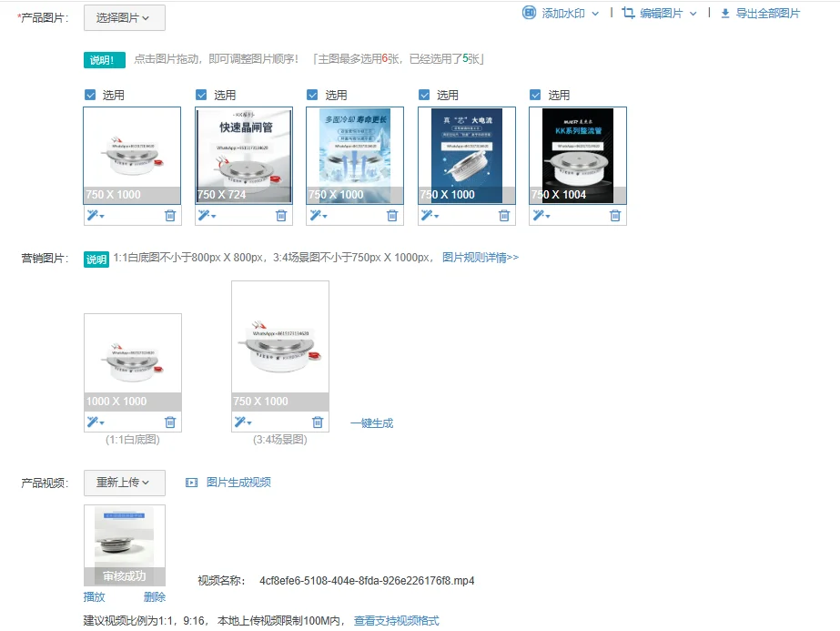Click 导出全部图片 link text
The width and height of the screenshot is (840, 631).
coord(768,14)
